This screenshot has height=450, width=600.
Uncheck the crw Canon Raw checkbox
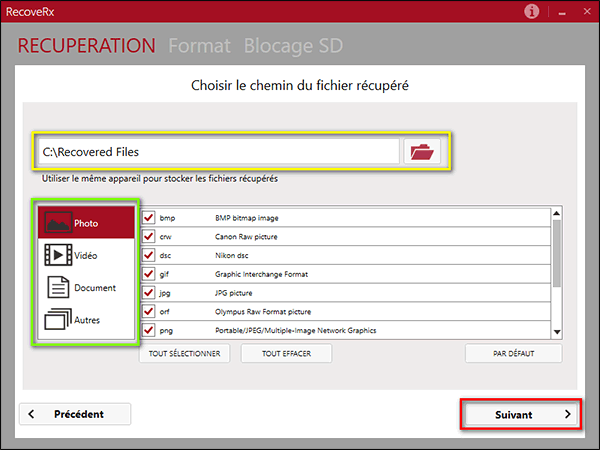pyautogui.click(x=149, y=236)
